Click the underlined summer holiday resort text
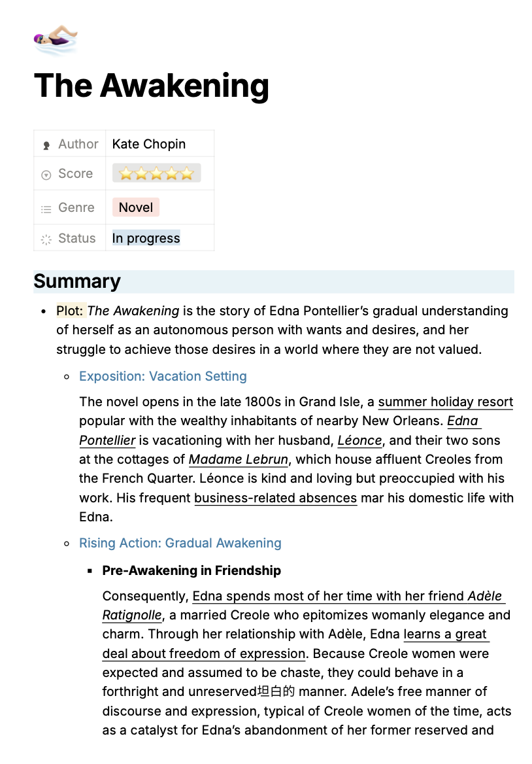This screenshot has height=764, width=532. point(446,402)
